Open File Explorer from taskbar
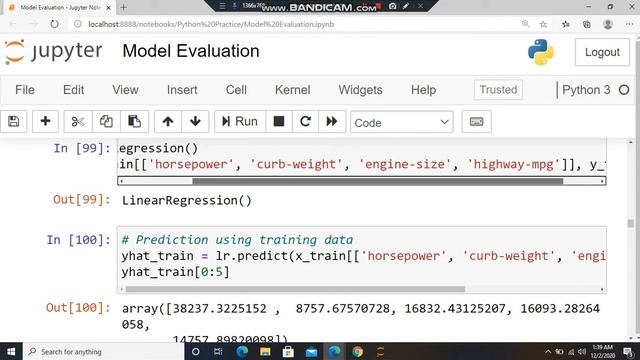640x360 pixels. click(265, 351)
